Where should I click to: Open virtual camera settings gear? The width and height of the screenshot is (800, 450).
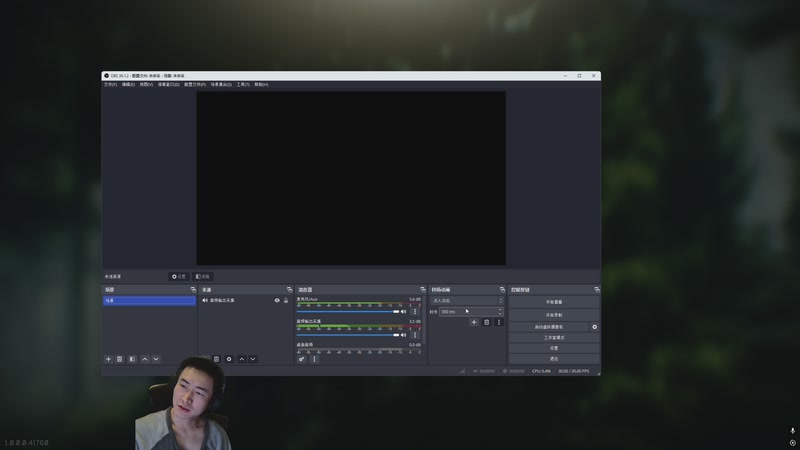(x=594, y=327)
